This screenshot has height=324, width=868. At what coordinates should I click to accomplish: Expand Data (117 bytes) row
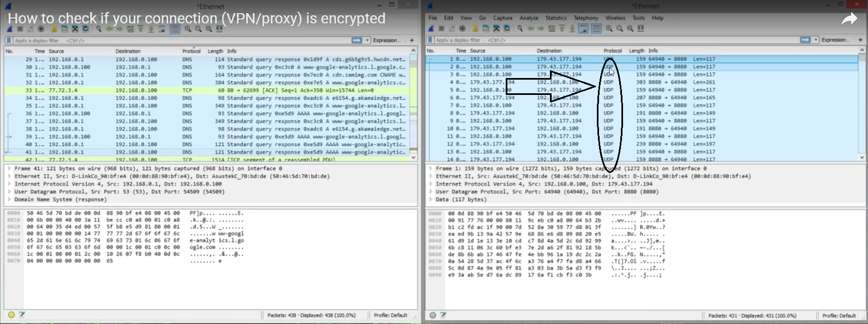[x=430, y=199]
